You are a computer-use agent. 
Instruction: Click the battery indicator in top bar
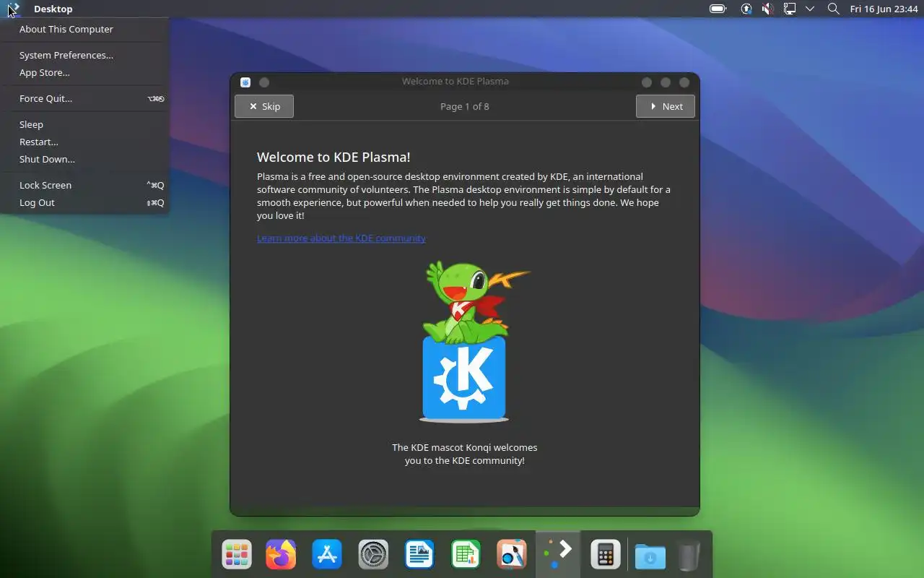pos(718,9)
